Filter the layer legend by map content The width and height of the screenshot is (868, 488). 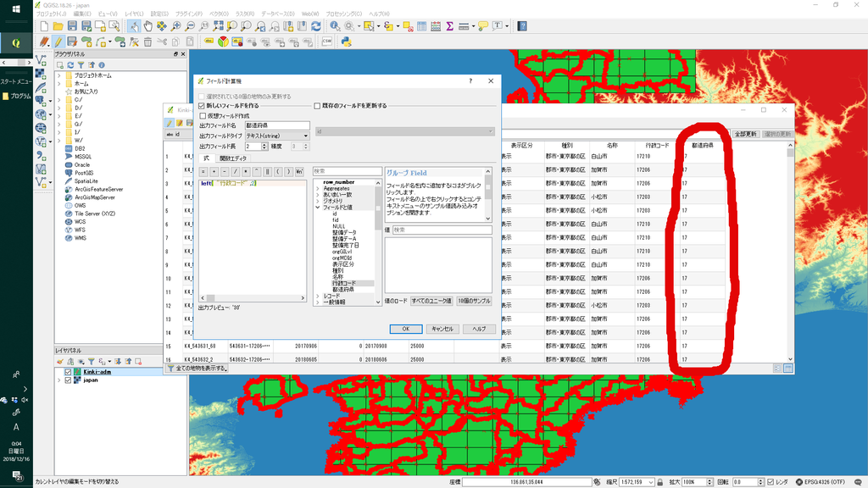91,361
